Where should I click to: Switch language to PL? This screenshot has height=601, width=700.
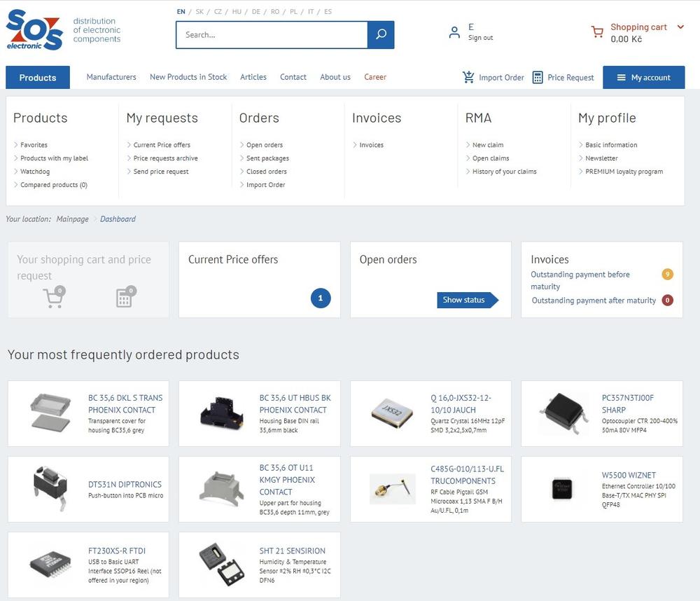[293, 12]
